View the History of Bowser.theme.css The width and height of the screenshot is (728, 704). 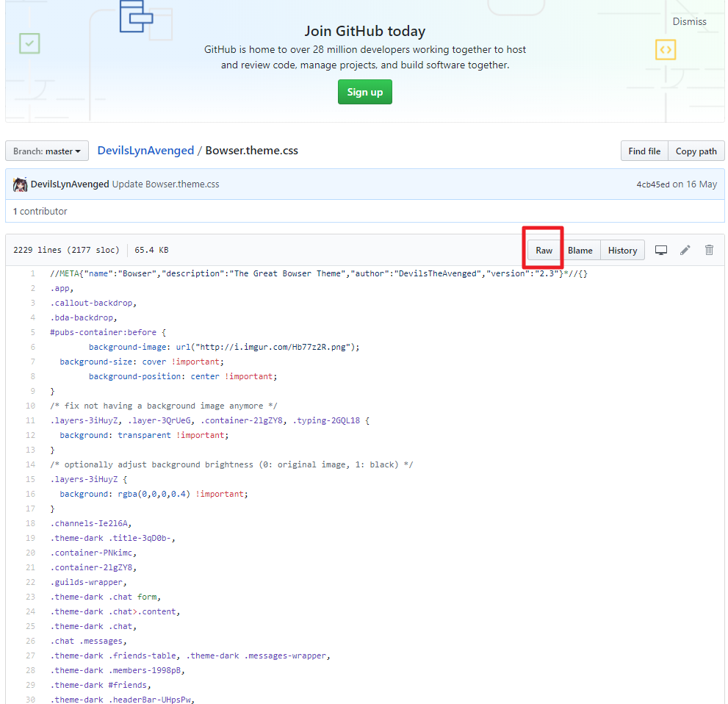click(x=621, y=250)
